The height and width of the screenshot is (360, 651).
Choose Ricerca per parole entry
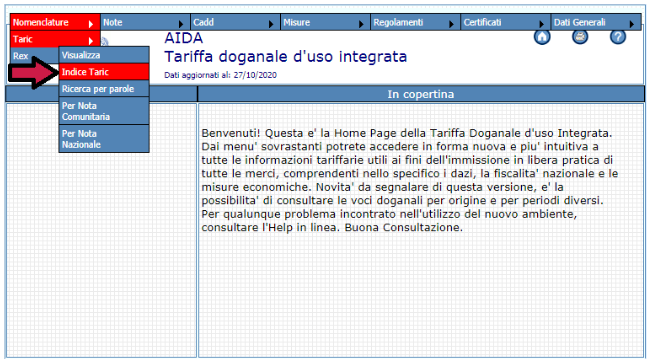104,88
